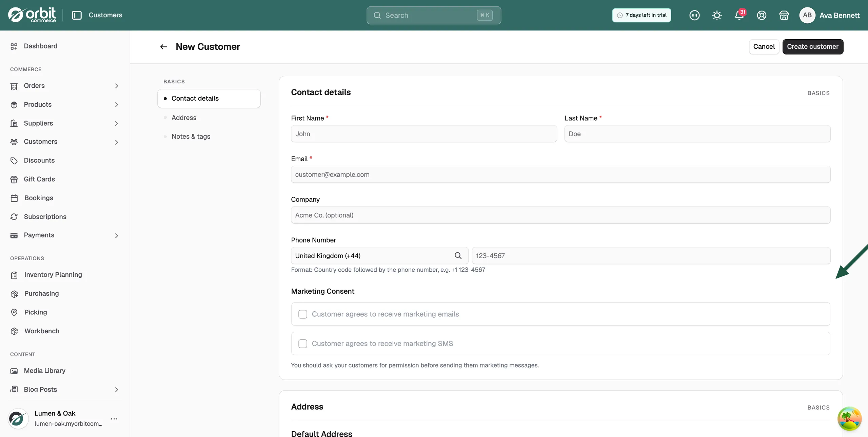Enable marketing SMS consent checkbox
Viewport: 868px width, 437px height.
click(303, 344)
